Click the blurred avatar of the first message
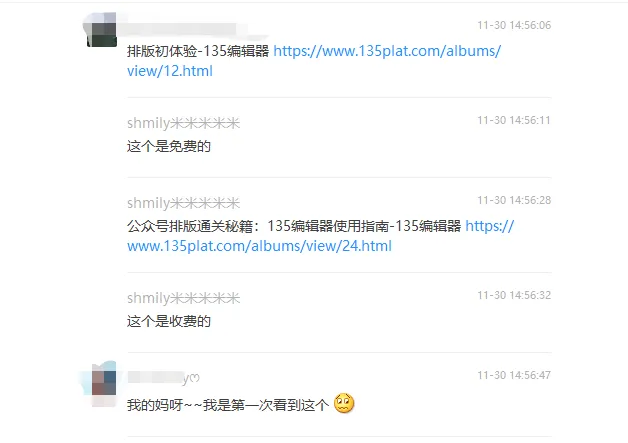The width and height of the screenshot is (628, 443). (x=101, y=30)
